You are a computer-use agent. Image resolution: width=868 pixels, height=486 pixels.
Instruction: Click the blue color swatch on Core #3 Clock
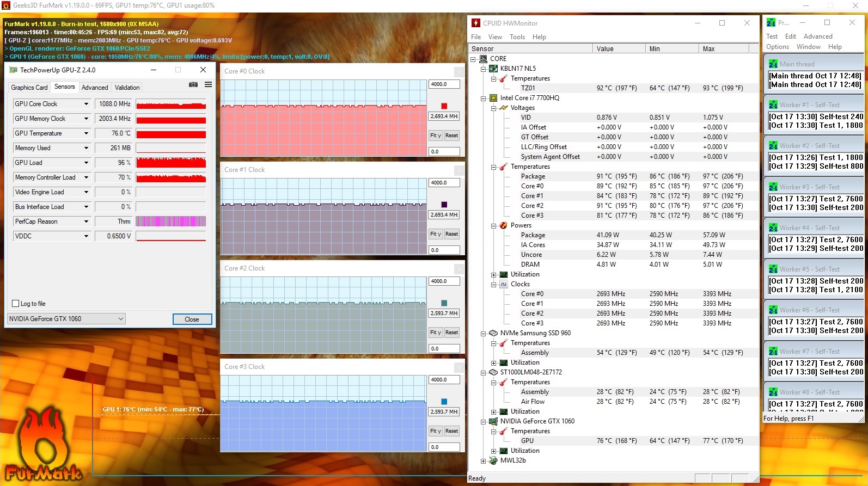pyautogui.click(x=444, y=402)
